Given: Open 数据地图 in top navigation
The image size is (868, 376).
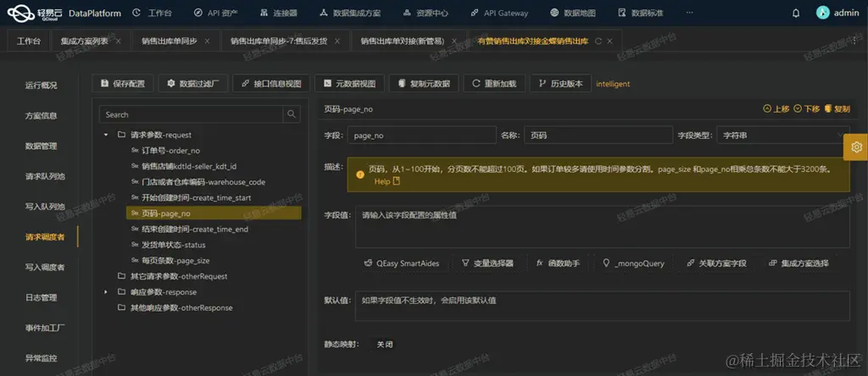Looking at the screenshot, I should [x=574, y=13].
